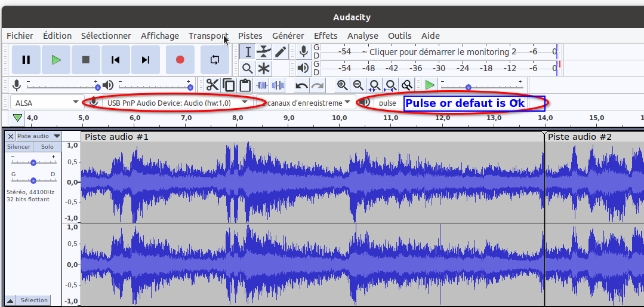Skip to start of the project
The height and width of the screenshot is (307, 644).
pos(116,60)
